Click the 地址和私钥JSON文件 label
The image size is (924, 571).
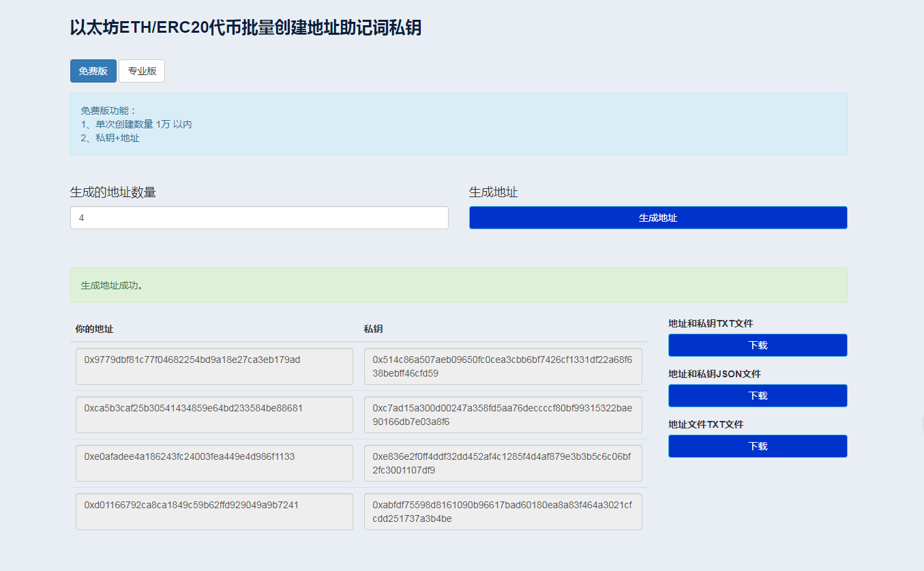(x=715, y=374)
